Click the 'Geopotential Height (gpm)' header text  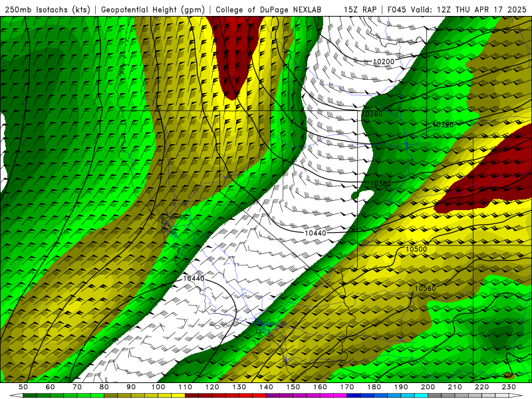(x=153, y=9)
